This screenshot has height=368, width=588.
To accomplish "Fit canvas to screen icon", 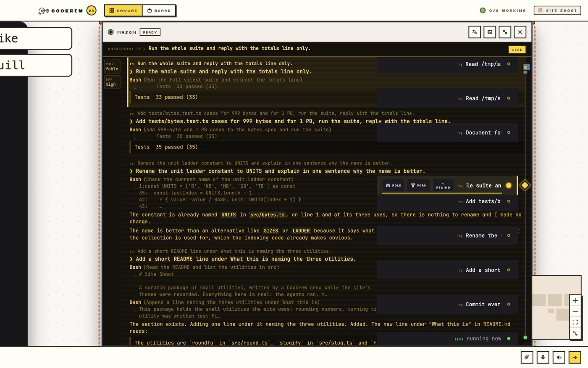I will [x=575, y=322].
